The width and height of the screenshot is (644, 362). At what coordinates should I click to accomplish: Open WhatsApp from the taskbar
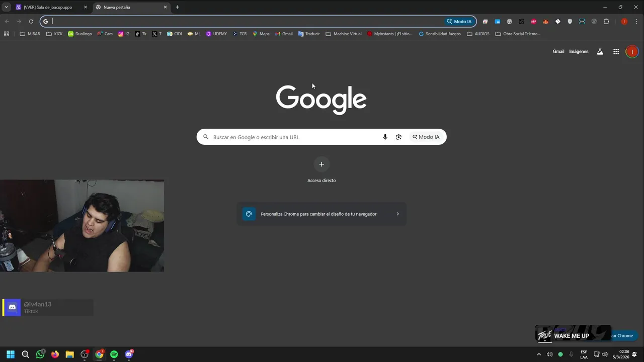pyautogui.click(x=40, y=354)
